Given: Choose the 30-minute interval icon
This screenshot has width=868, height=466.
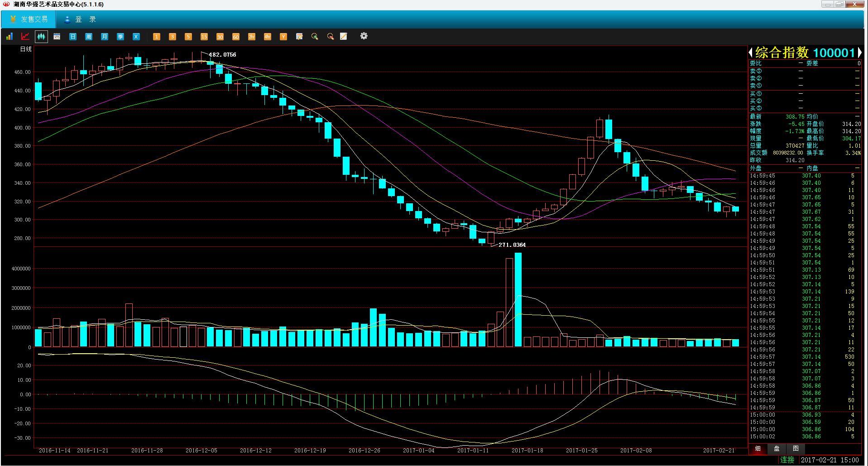Looking at the screenshot, I should pyautogui.click(x=220, y=37).
